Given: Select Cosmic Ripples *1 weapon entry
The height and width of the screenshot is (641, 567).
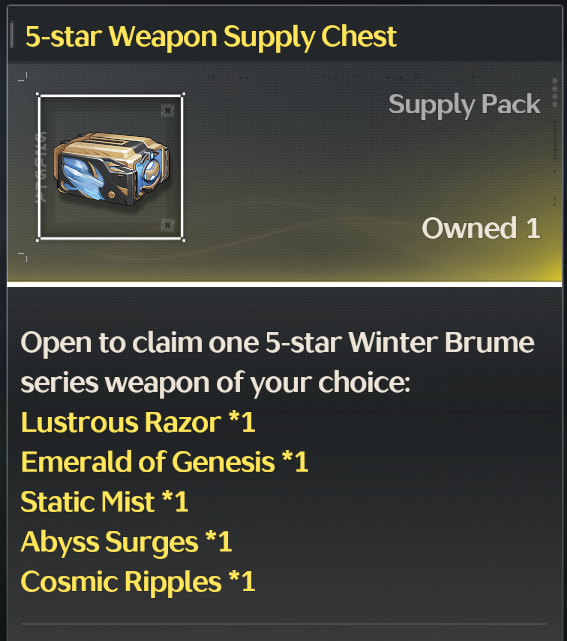Looking at the screenshot, I should click(x=138, y=582).
